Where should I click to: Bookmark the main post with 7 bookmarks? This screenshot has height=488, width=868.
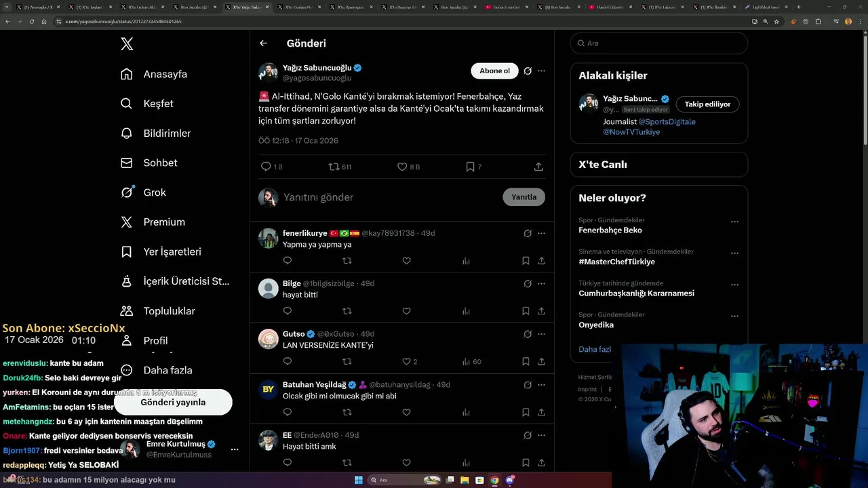pos(470,167)
